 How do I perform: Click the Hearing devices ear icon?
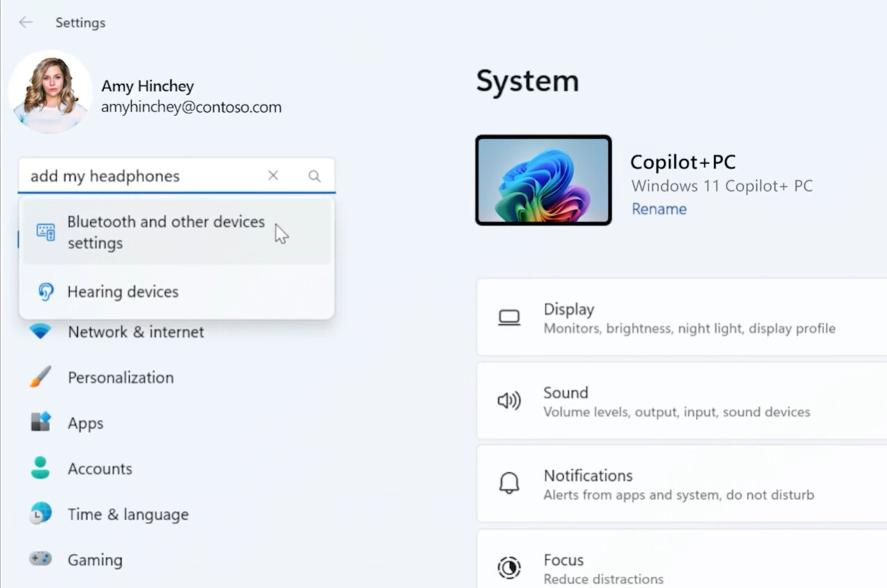[46, 292]
